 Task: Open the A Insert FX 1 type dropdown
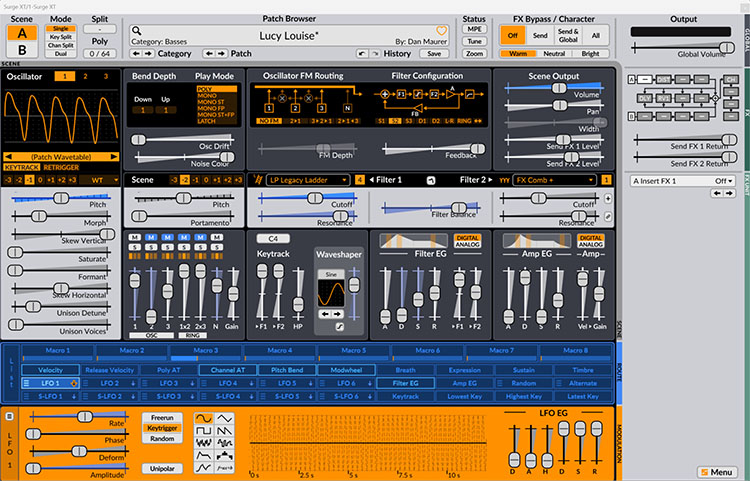(683, 181)
